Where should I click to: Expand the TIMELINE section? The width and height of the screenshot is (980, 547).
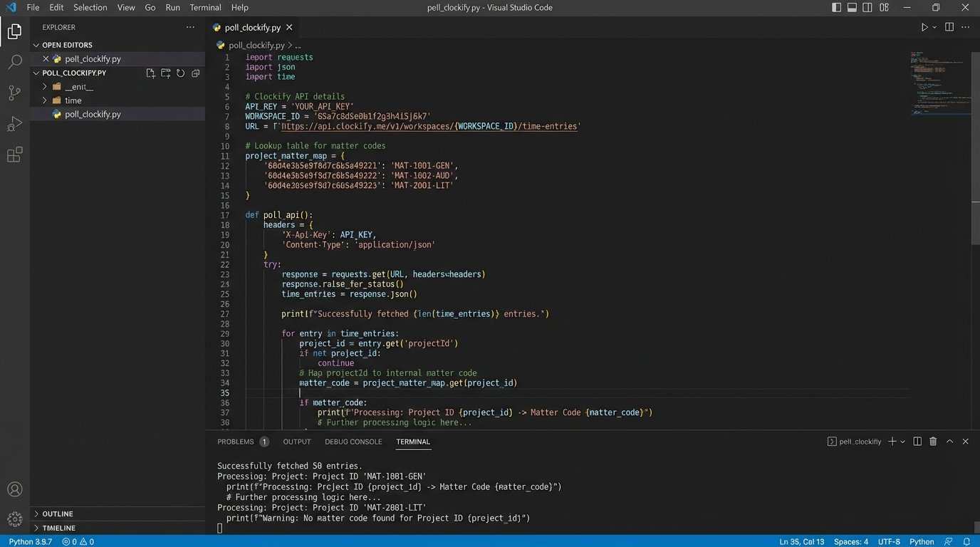pyautogui.click(x=59, y=528)
